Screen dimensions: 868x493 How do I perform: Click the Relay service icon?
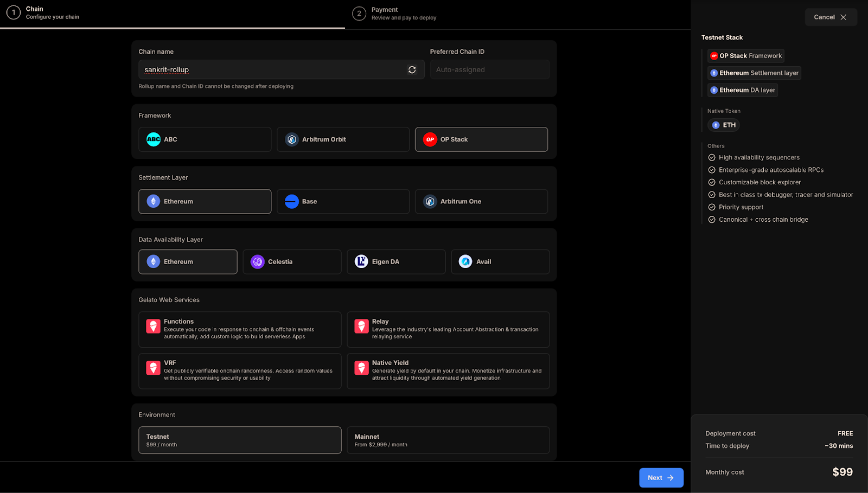[361, 326]
